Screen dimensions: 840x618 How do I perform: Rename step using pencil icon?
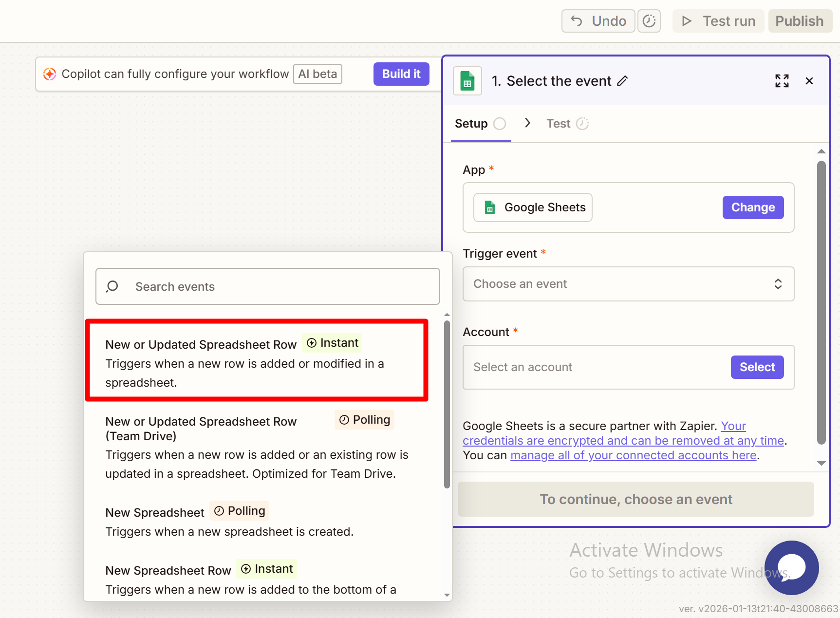point(622,81)
